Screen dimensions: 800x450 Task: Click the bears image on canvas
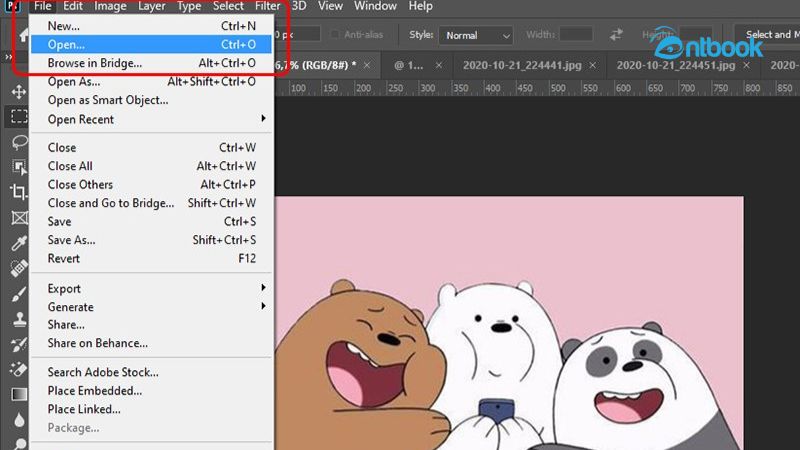click(509, 323)
